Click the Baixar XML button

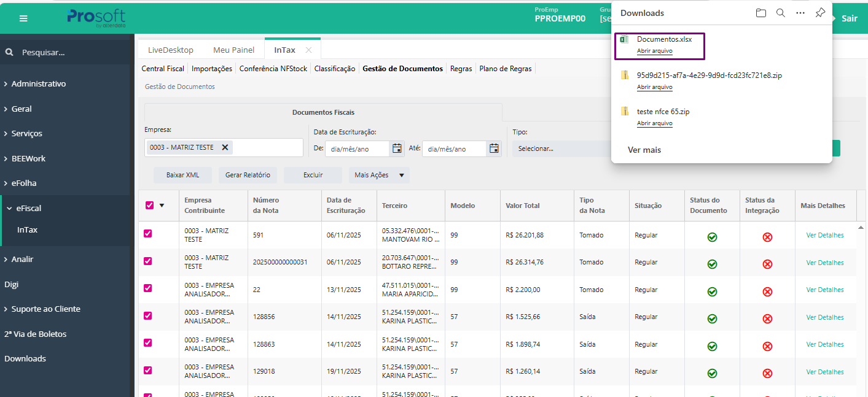[182, 175]
